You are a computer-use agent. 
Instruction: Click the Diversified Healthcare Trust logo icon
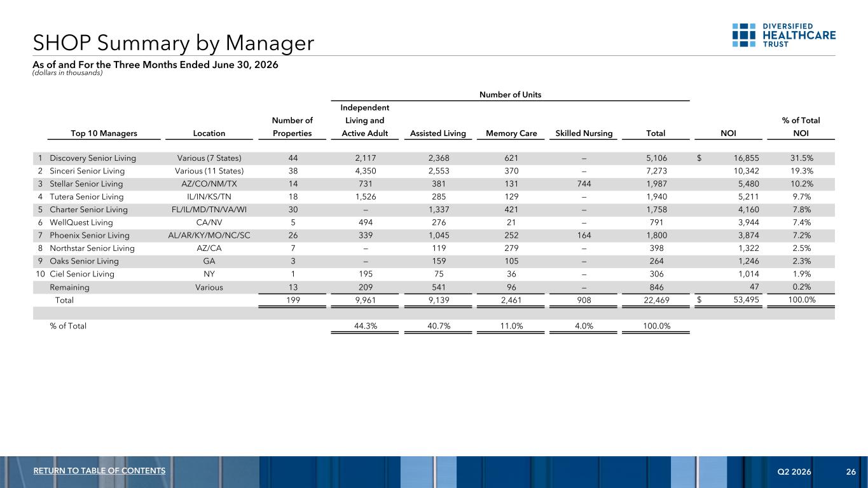744,36
